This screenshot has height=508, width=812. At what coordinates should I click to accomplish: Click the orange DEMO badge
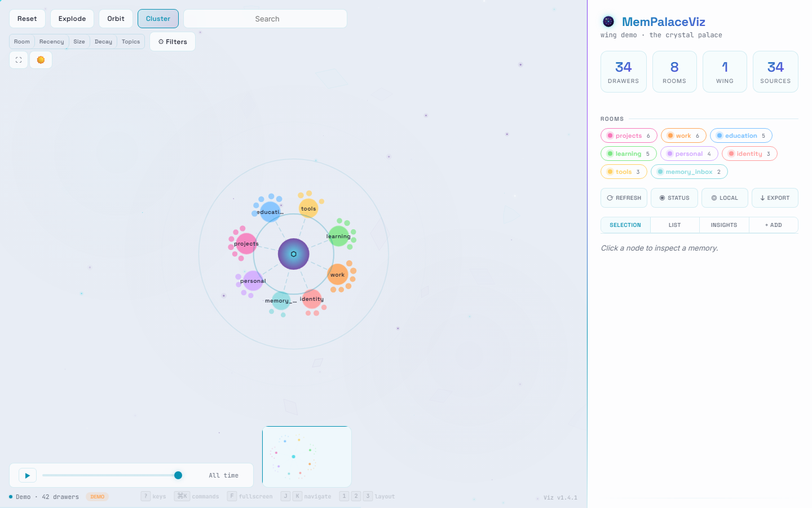98,497
